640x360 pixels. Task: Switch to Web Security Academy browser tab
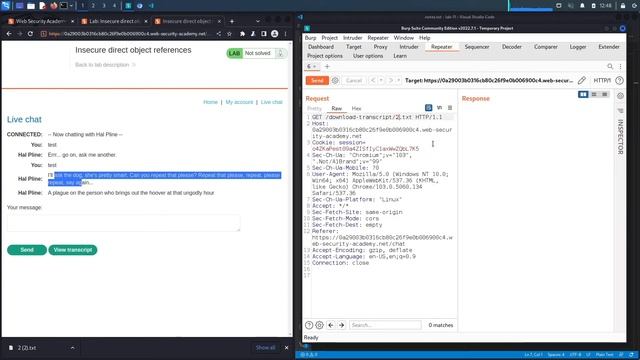point(41,21)
